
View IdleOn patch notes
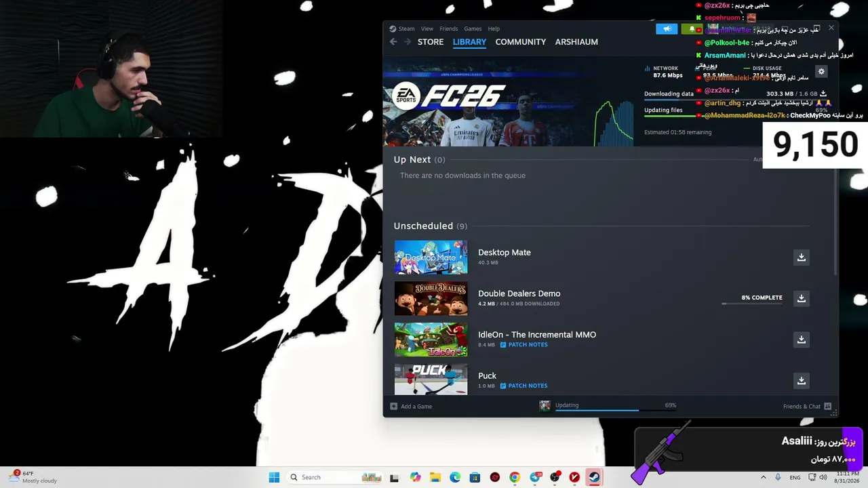tap(524, 345)
